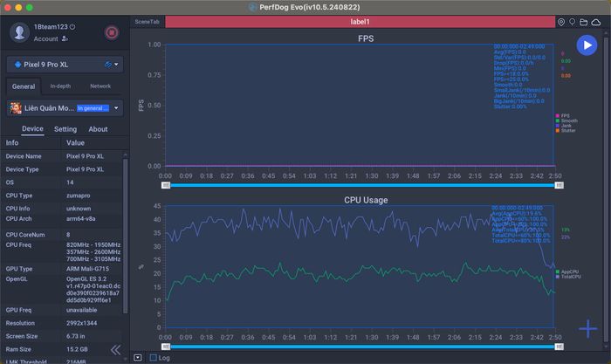Open the Device sub-tab

(32, 129)
